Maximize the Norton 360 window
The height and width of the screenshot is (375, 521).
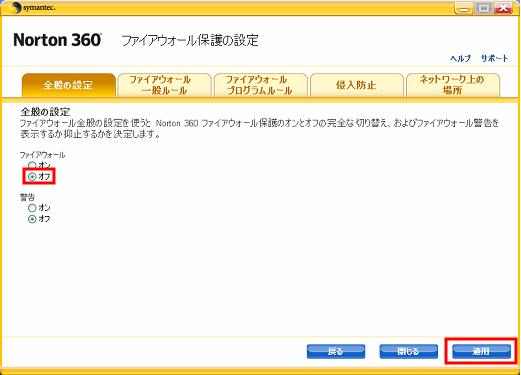pyautogui.click(x=484, y=8)
